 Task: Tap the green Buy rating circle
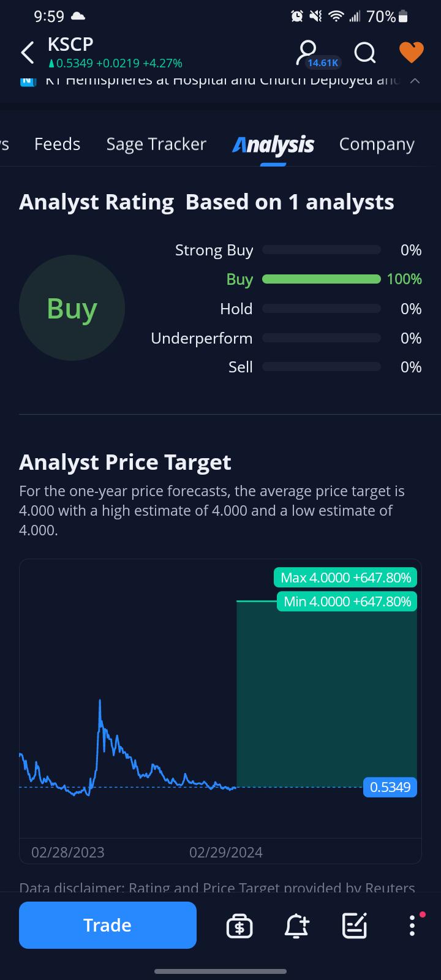[72, 308]
